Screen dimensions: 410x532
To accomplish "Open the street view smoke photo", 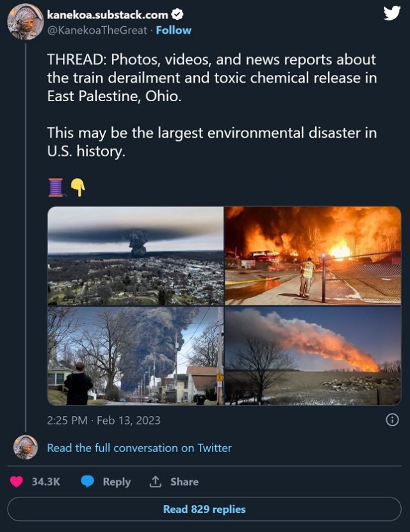I will click(x=136, y=359).
